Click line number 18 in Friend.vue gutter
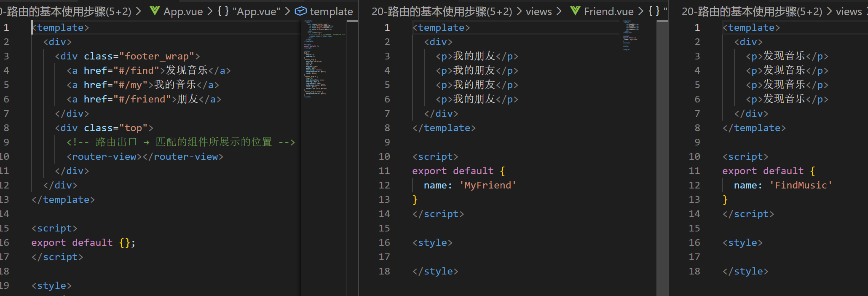The width and height of the screenshot is (868, 296). (x=384, y=271)
